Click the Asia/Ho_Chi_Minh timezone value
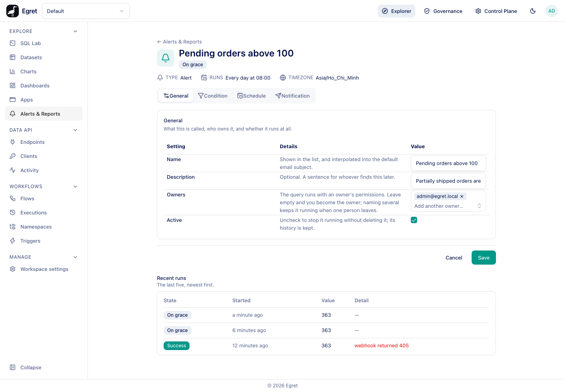 (337, 78)
